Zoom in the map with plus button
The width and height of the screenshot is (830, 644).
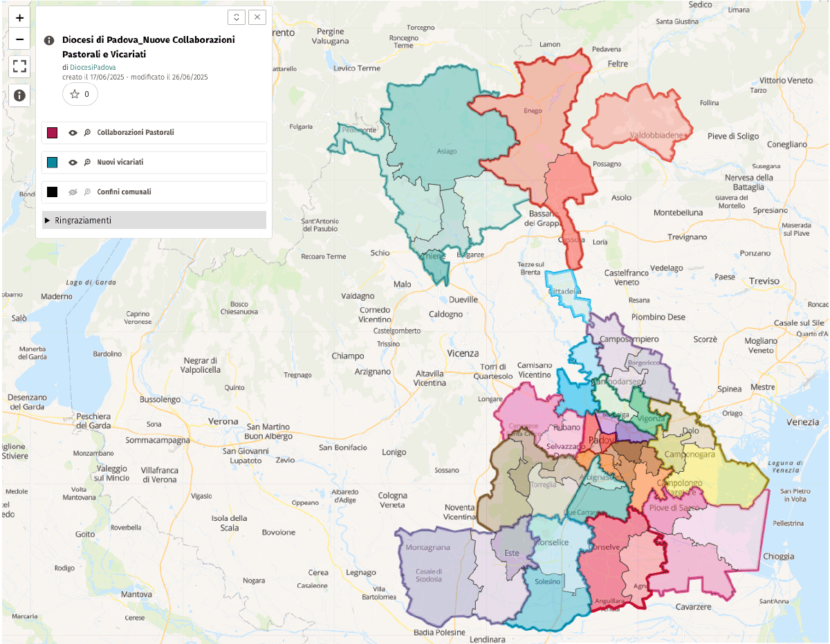[x=19, y=18]
